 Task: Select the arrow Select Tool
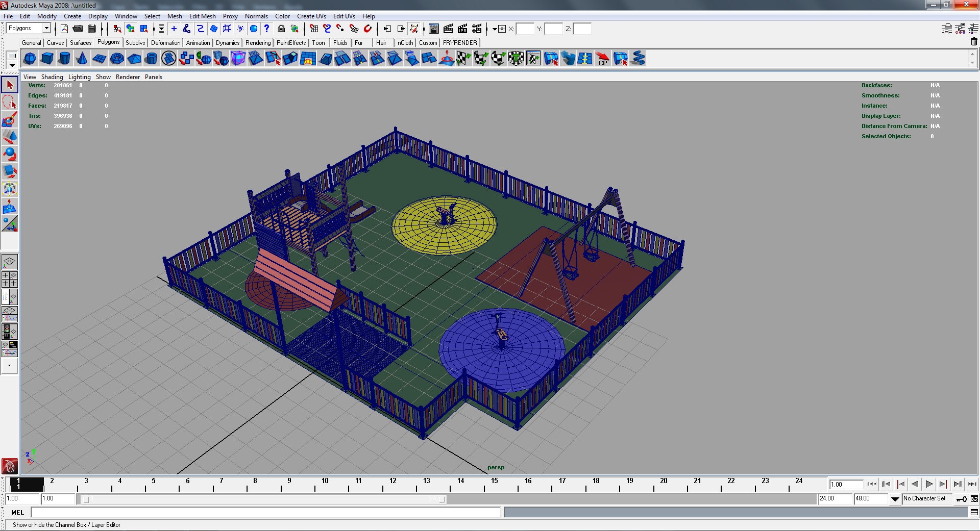click(10, 85)
